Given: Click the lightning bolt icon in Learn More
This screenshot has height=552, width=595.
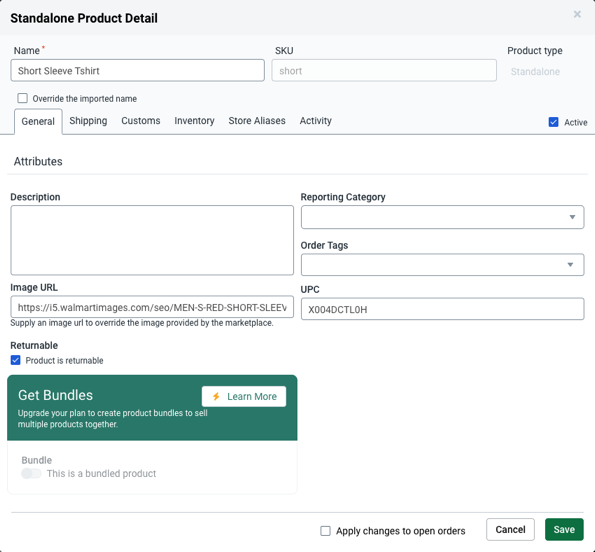Looking at the screenshot, I should point(216,396).
